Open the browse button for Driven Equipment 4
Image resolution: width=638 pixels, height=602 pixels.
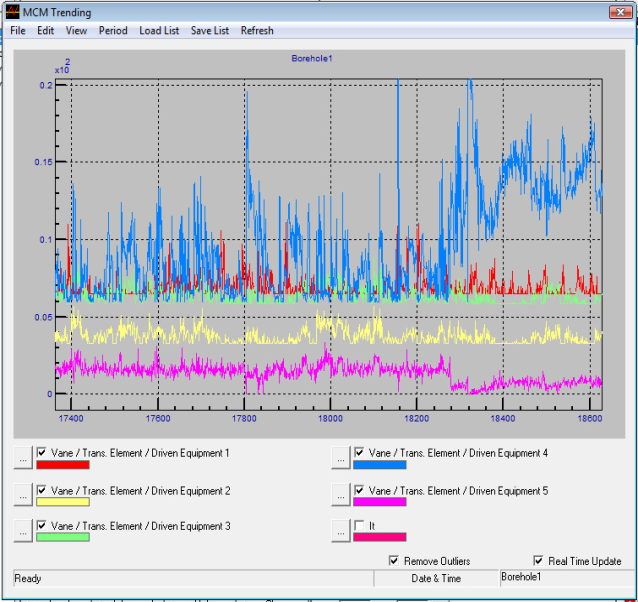341,457
